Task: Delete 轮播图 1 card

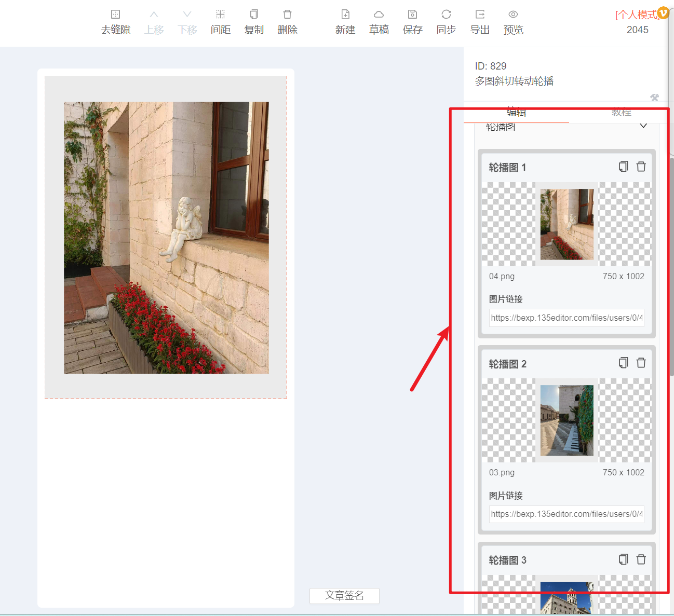Action: point(641,167)
